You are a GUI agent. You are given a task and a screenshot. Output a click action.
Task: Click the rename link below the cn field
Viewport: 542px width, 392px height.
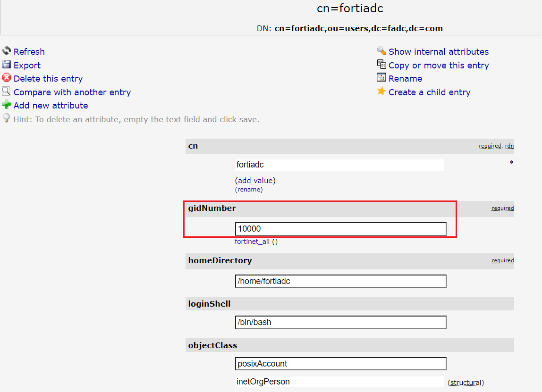pyautogui.click(x=249, y=189)
